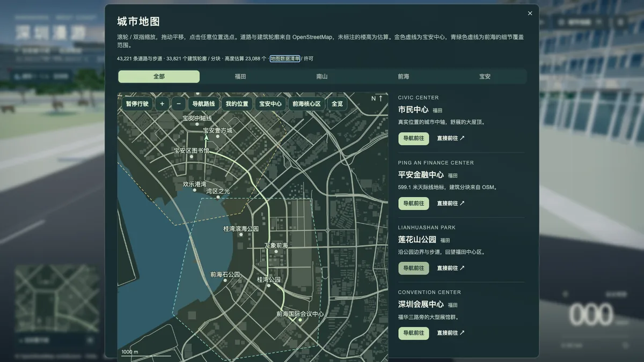Viewport: 644px width, 362px height.
Task: Click the PING AN FINANCE CENTER label
Action: click(x=436, y=162)
